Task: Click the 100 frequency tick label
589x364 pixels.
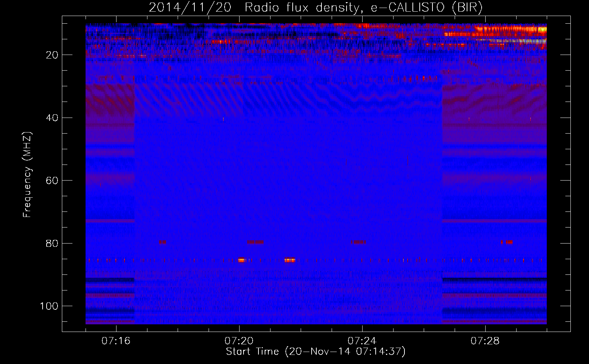Action: [50, 306]
